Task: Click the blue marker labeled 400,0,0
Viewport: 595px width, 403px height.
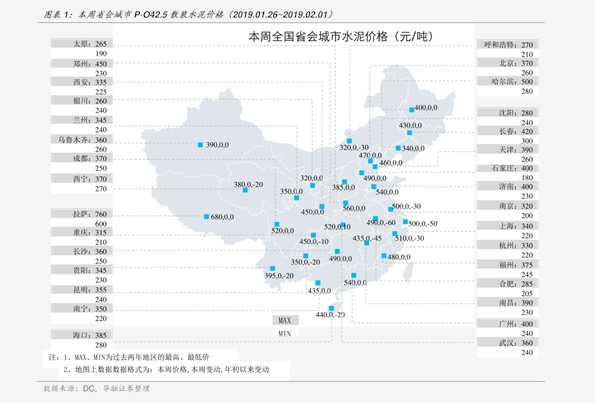Action: (x=412, y=110)
